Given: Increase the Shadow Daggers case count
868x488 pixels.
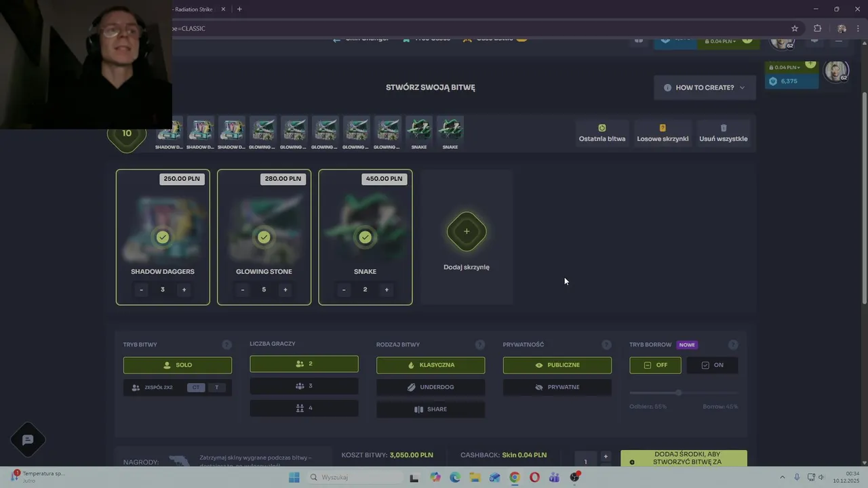Looking at the screenshot, I should click(184, 289).
